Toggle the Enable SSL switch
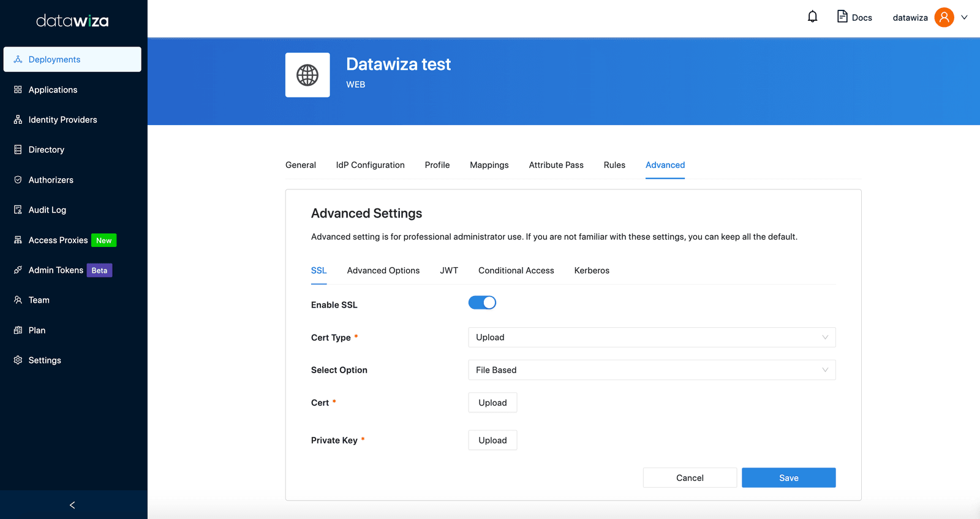980x519 pixels. tap(482, 303)
